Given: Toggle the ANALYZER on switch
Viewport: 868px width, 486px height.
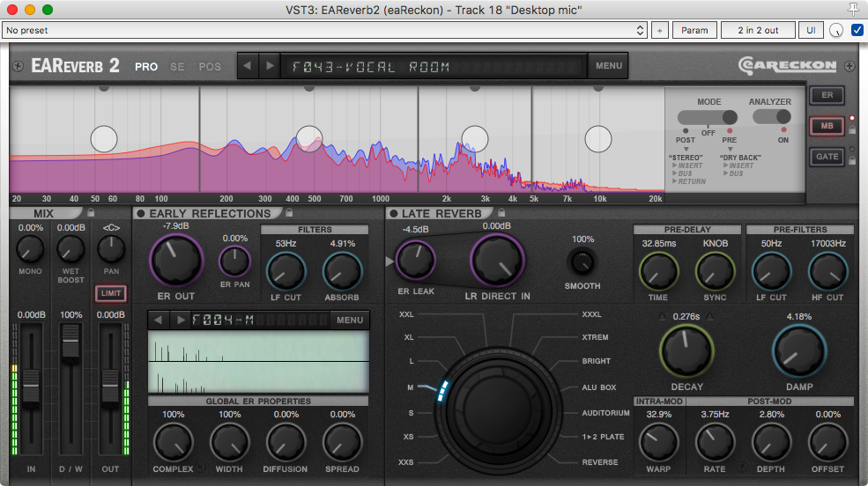Looking at the screenshot, I should pos(771,117).
